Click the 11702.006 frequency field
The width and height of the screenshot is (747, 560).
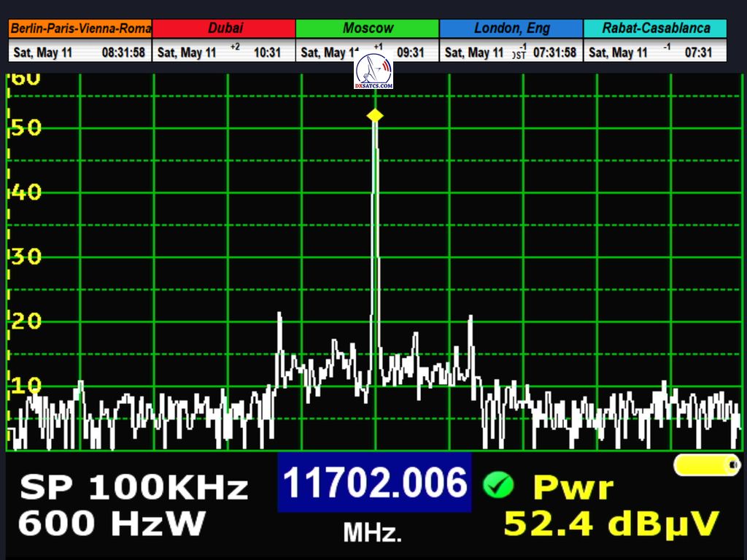(374, 483)
